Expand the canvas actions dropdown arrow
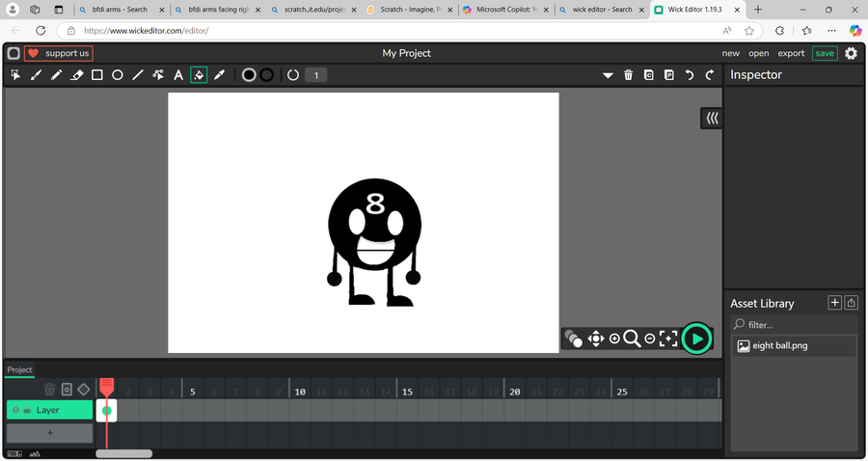 608,75
